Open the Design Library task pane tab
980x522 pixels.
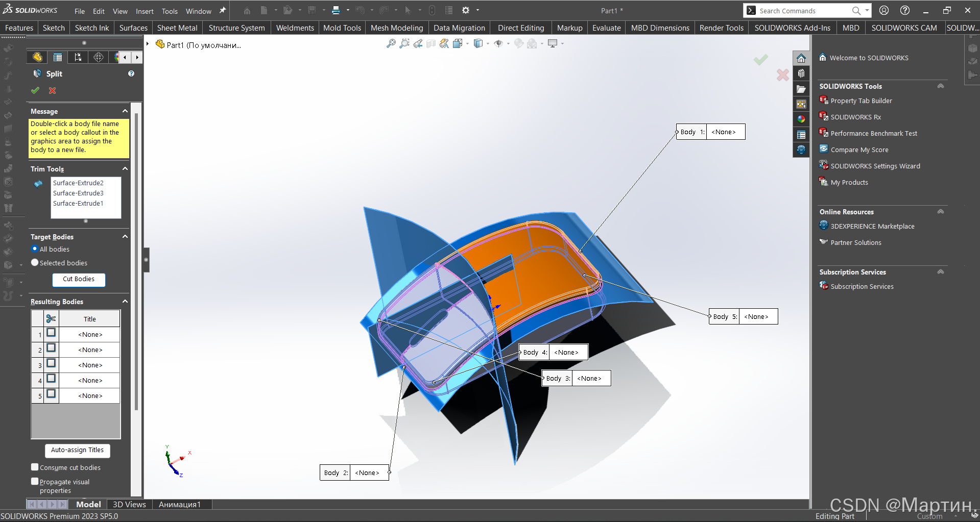pos(801,73)
